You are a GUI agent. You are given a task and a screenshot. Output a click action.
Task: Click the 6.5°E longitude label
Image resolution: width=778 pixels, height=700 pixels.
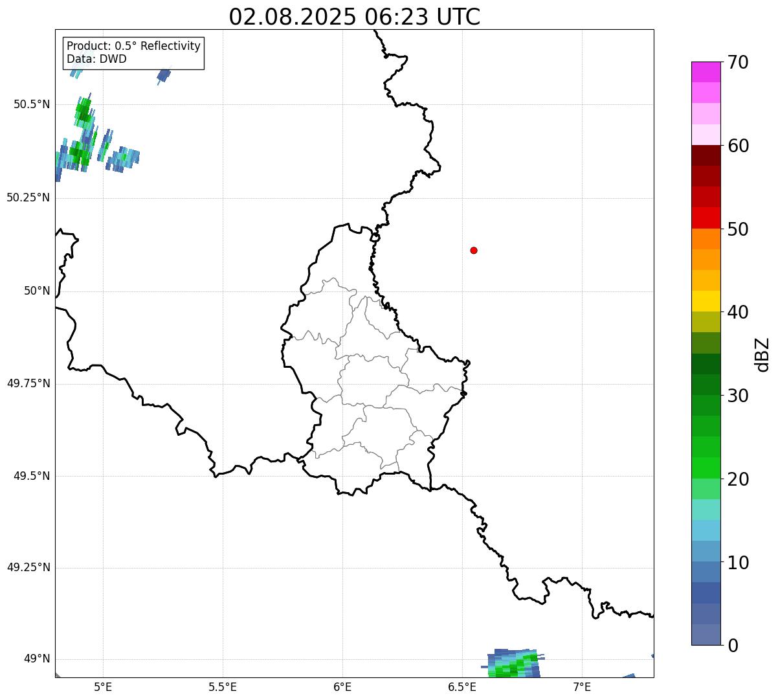462,687
